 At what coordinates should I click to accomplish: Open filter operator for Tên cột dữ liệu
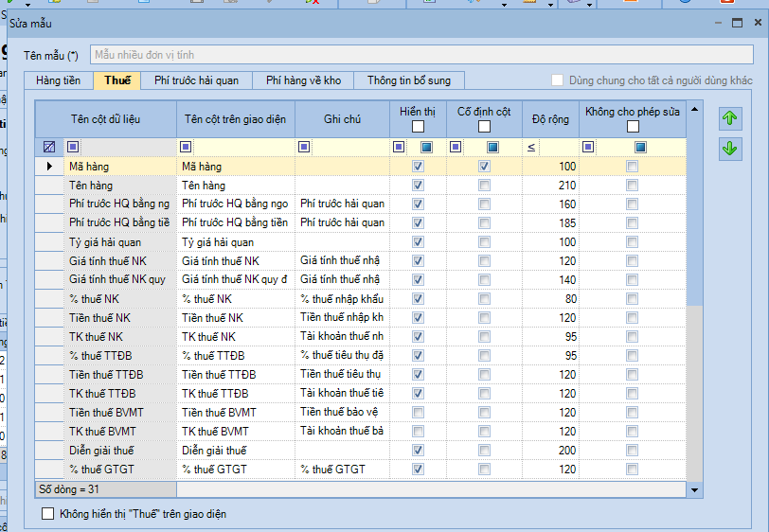pos(73,147)
